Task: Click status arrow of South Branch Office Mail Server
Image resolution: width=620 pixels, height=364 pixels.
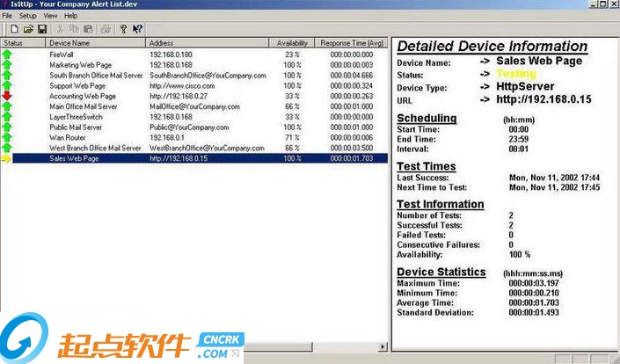Action: tap(7, 75)
